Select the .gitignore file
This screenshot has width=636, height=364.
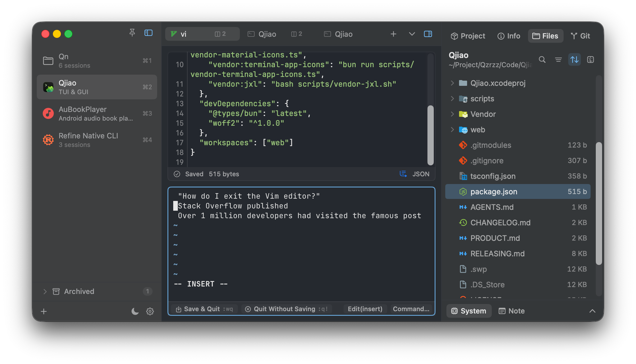[518, 160]
